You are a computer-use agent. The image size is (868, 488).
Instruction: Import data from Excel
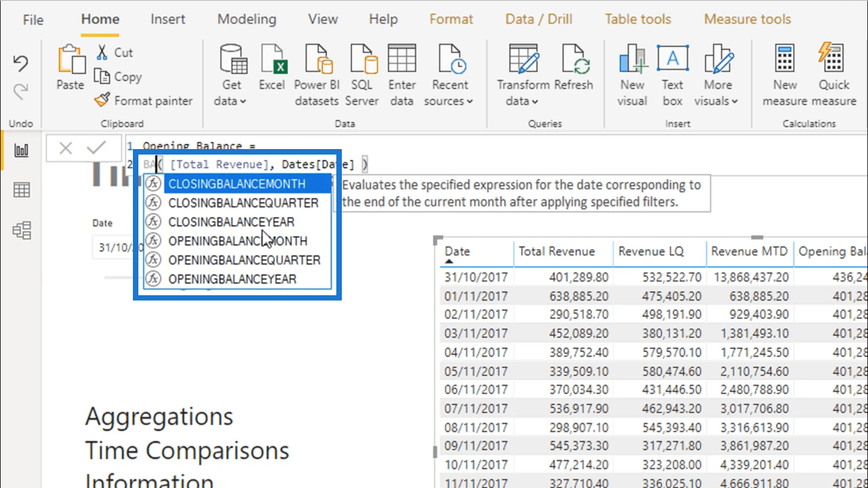click(x=272, y=68)
